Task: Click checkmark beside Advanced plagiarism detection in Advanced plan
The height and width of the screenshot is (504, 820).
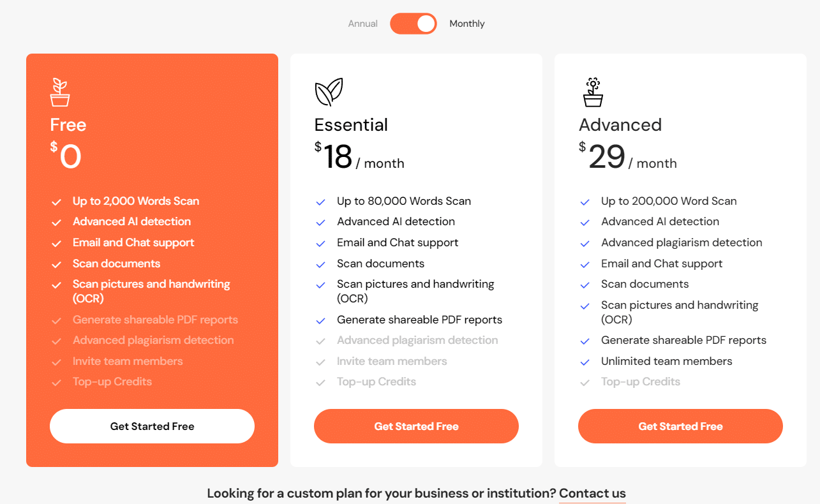Action: [x=585, y=243]
